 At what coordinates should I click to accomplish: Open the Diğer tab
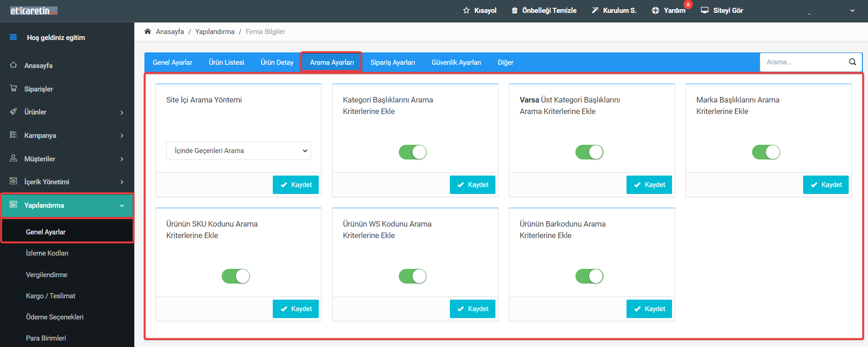[x=506, y=62]
